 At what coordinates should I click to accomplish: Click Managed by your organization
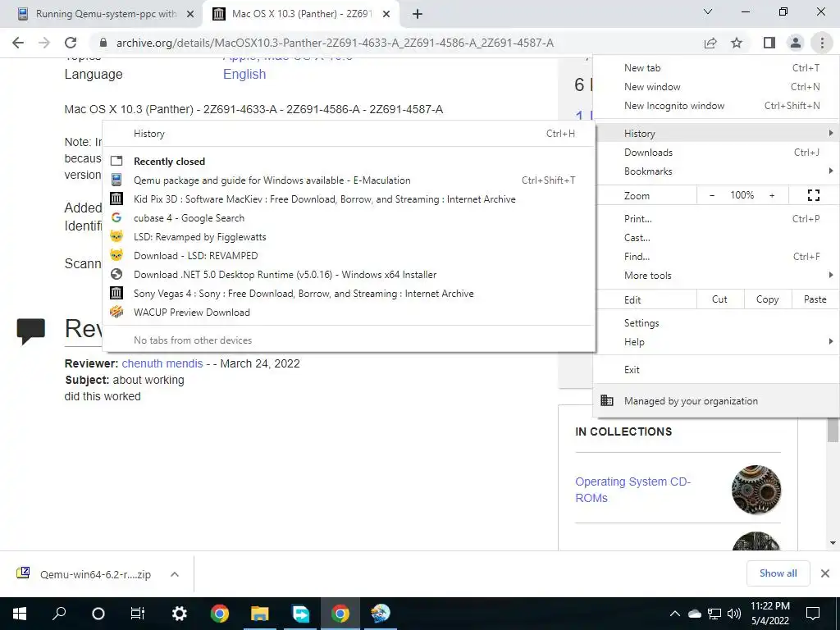point(716,400)
